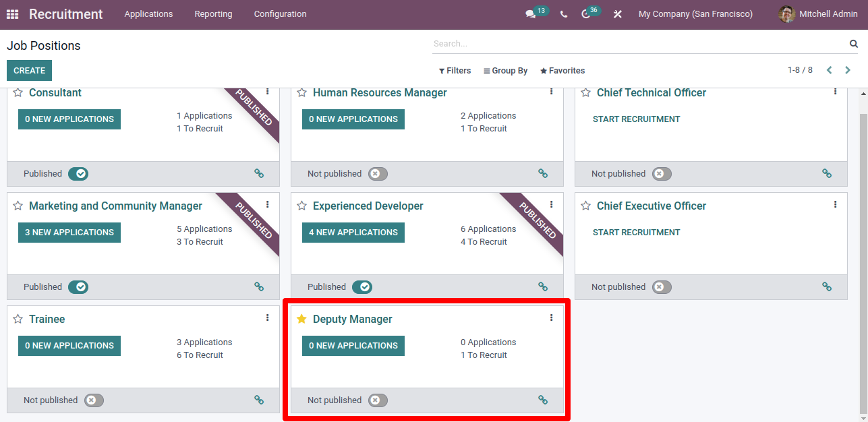The image size is (868, 422).
Task: Unpublish the Experienced Developer position
Action: tap(361, 287)
